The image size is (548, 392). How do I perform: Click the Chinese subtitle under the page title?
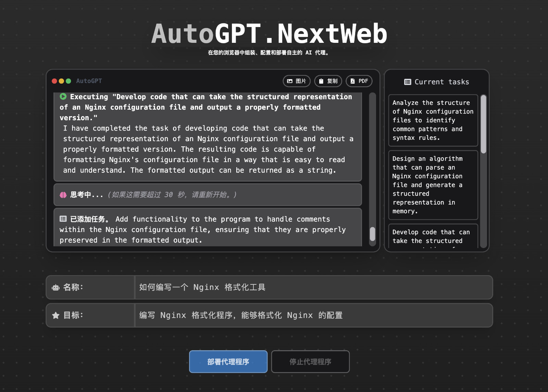269,53
